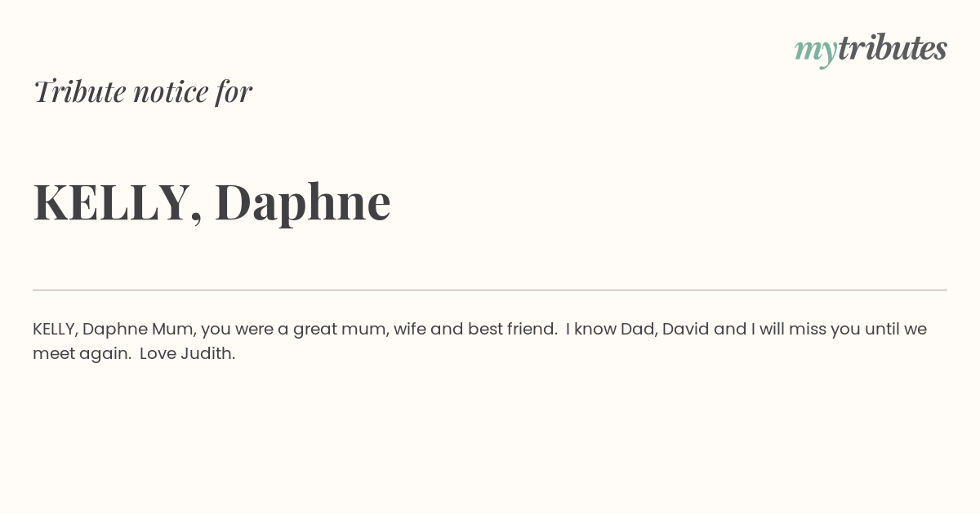Select the name "David" in the message

[x=685, y=329]
